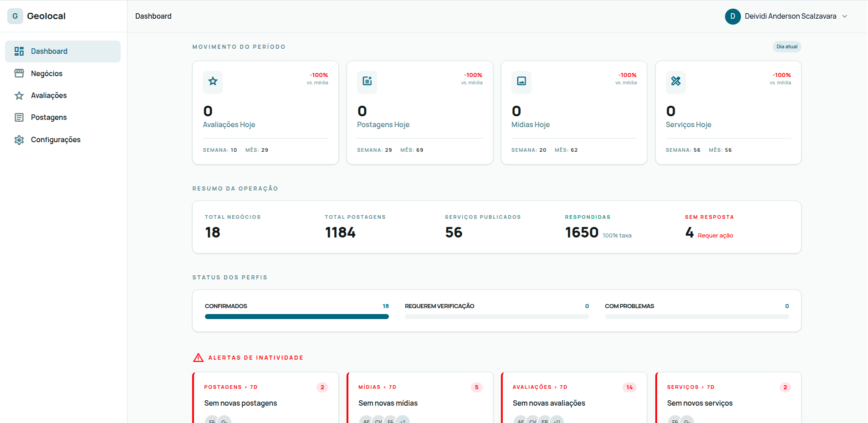Click MÊS: 62 on Mídias card
868x423 pixels.
[x=566, y=150]
